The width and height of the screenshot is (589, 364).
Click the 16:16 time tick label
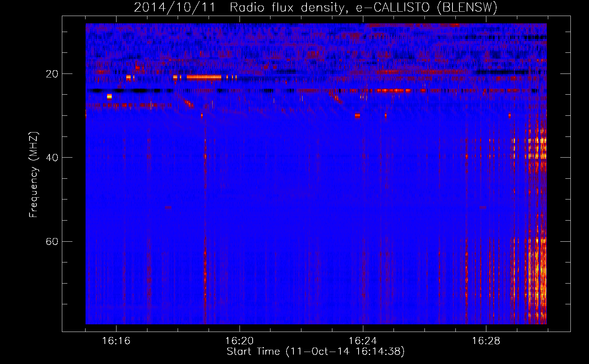coord(116,341)
